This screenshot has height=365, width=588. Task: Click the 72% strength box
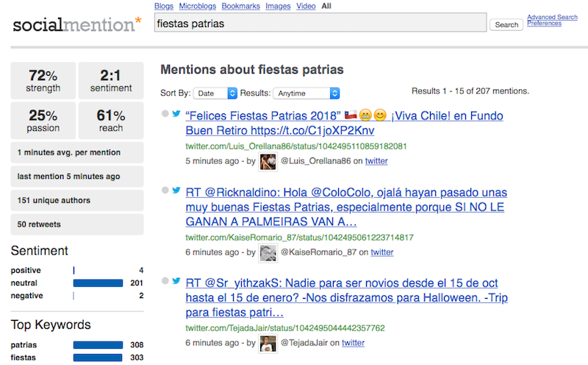[43, 80]
